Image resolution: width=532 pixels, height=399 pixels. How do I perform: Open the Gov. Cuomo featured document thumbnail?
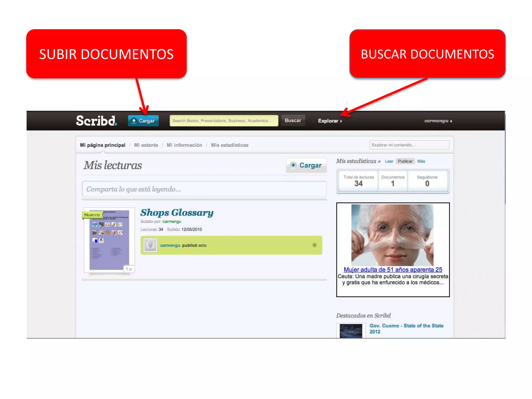point(351,331)
